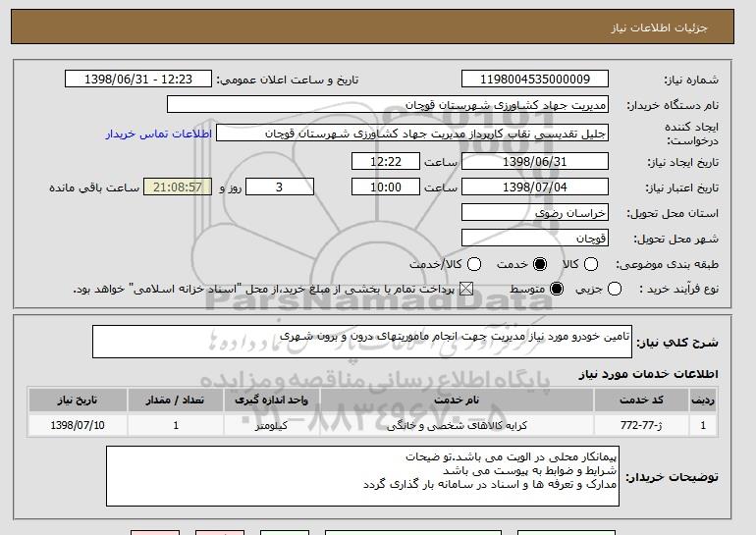Click the quantity cell showing 1
The width and height of the screenshot is (756, 535).
click(x=176, y=425)
